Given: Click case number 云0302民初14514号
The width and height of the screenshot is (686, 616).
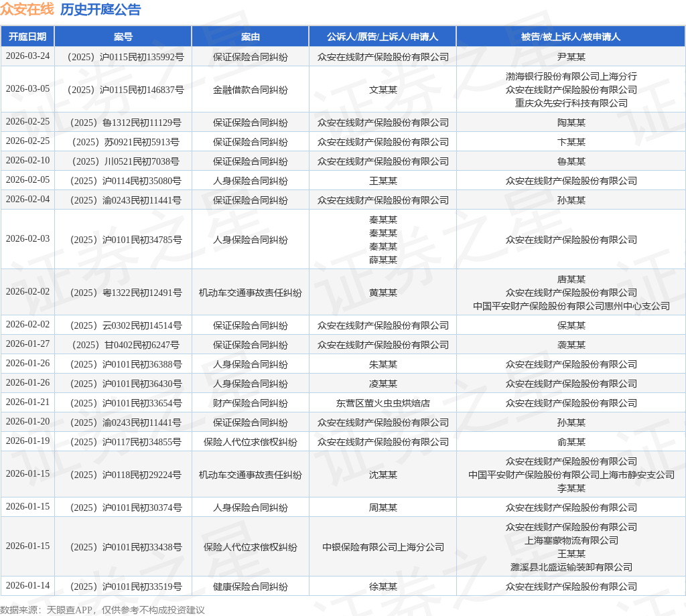Looking at the screenshot, I should click(x=125, y=325).
